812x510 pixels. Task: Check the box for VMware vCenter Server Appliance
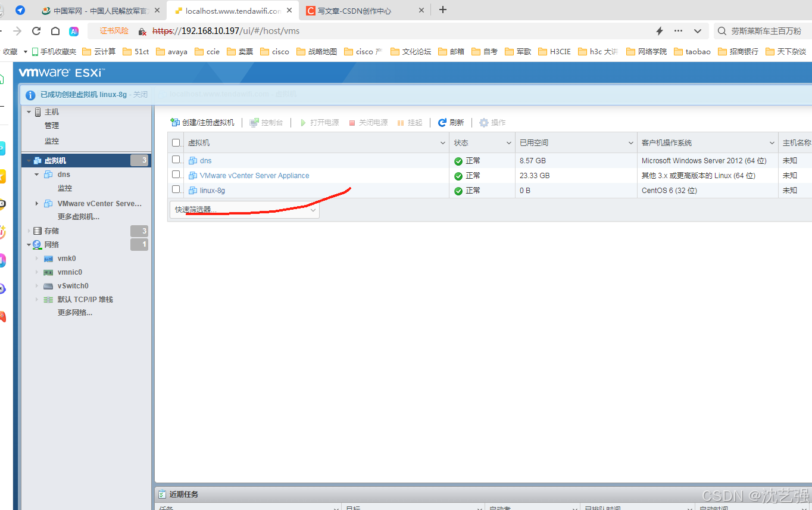176,175
